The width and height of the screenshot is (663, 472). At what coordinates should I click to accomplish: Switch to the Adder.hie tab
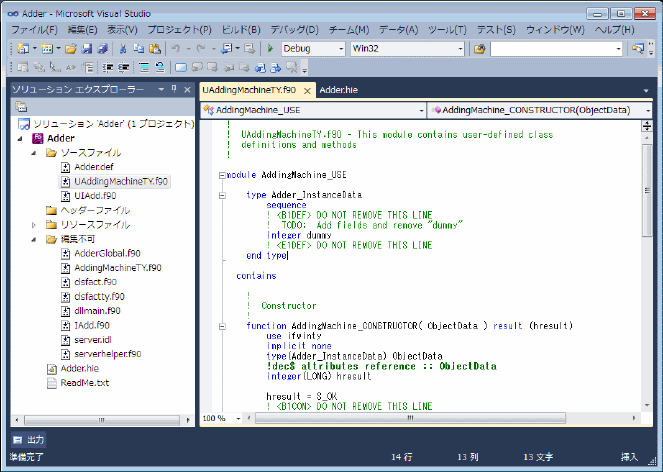338,90
